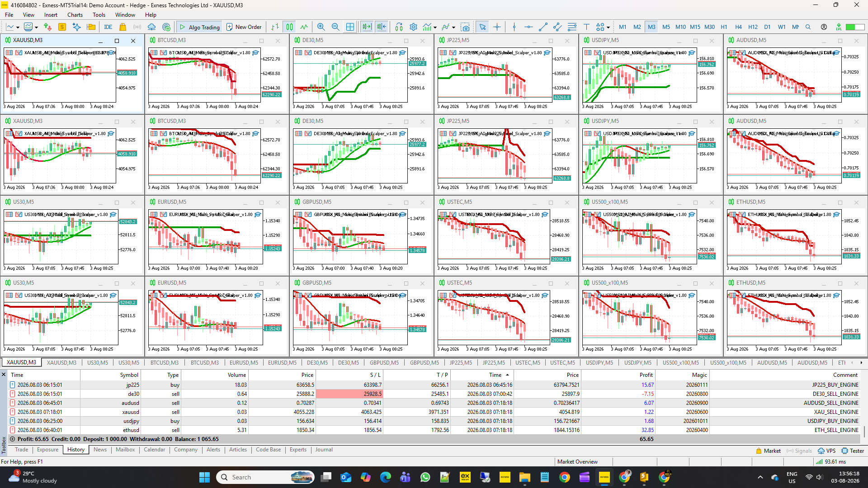
Task: Expand the indicators list dropdown arrow
Action: click(435, 28)
